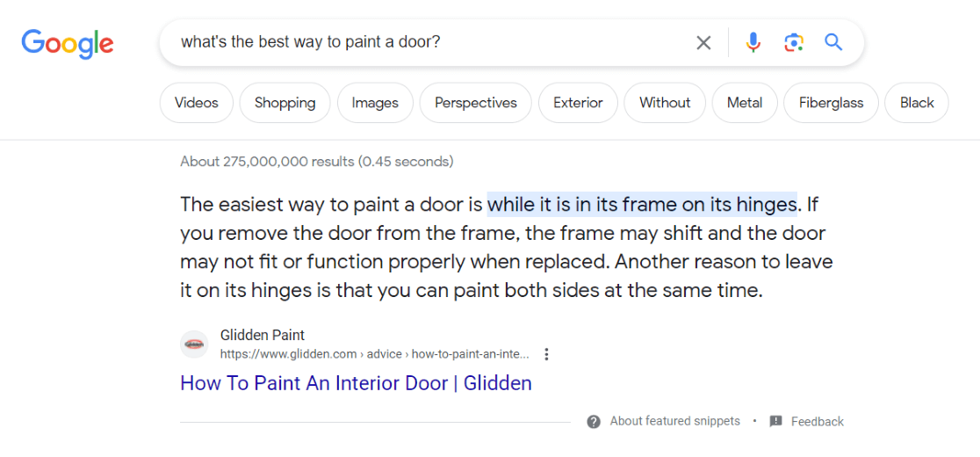The height and width of the screenshot is (457, 980).
Task: Open Google Lens image search
Action: click(794, 42)
